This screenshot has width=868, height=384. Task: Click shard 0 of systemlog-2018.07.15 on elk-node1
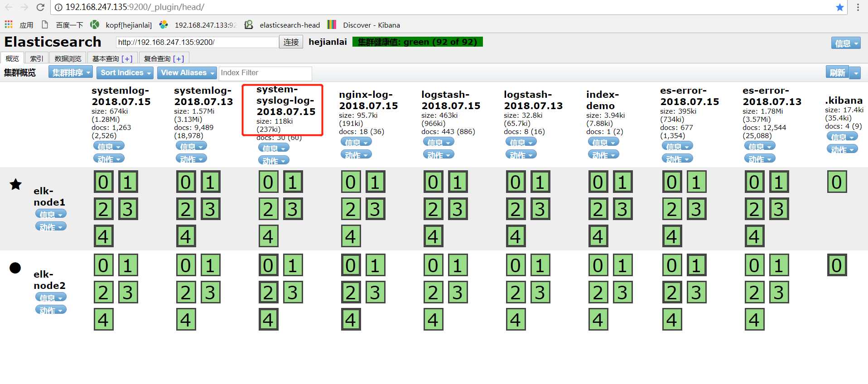click(103, 182)
